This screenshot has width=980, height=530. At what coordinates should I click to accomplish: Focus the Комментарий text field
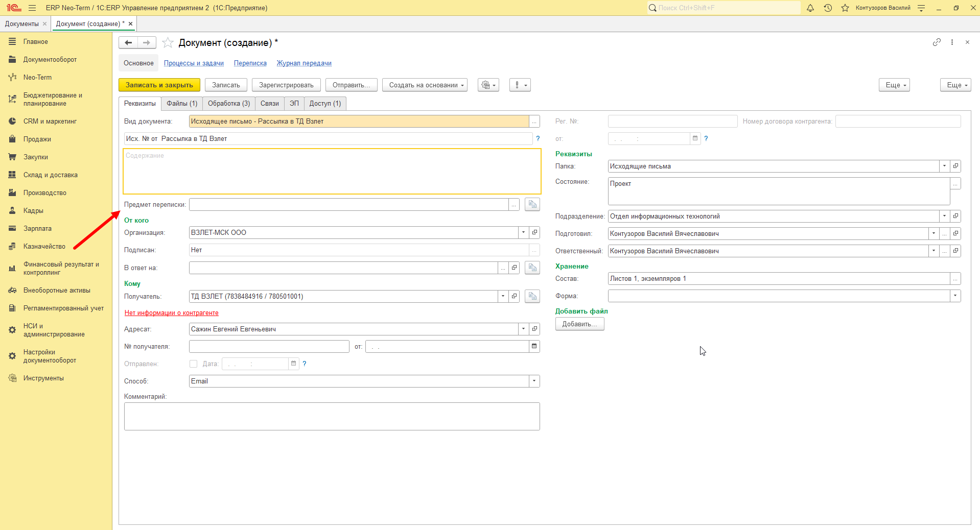[332, 417]
